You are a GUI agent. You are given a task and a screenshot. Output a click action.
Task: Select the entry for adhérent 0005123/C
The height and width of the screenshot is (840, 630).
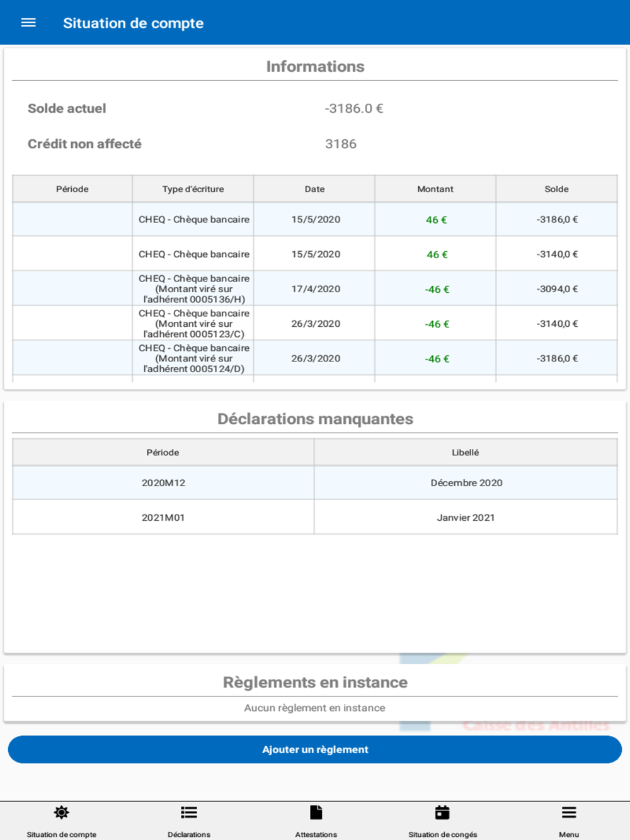[315, 324]
